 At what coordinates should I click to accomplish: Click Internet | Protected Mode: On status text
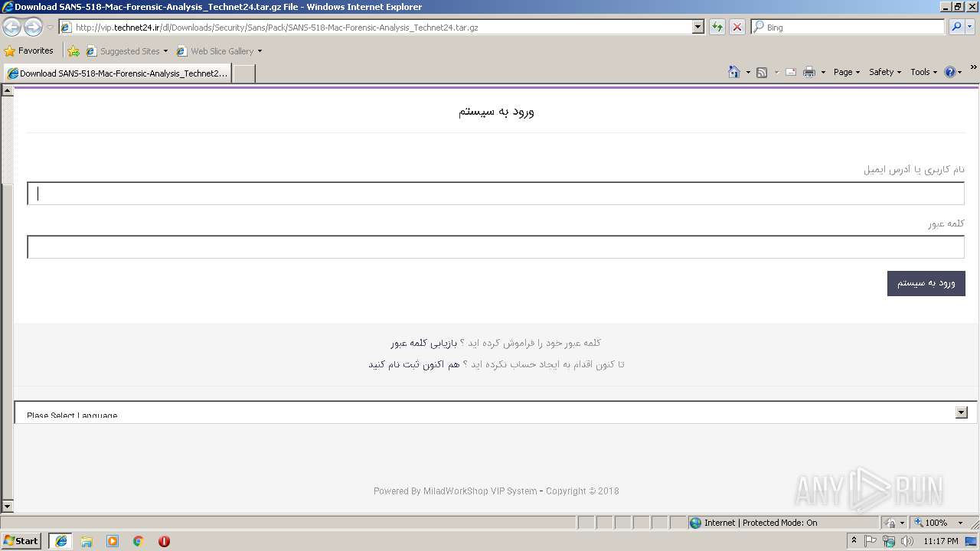[x=760, y=523]
